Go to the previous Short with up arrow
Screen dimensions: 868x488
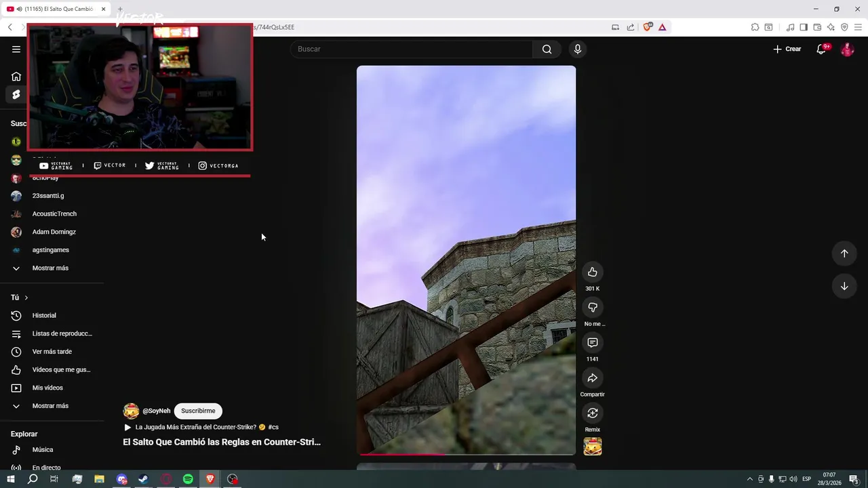844,253
